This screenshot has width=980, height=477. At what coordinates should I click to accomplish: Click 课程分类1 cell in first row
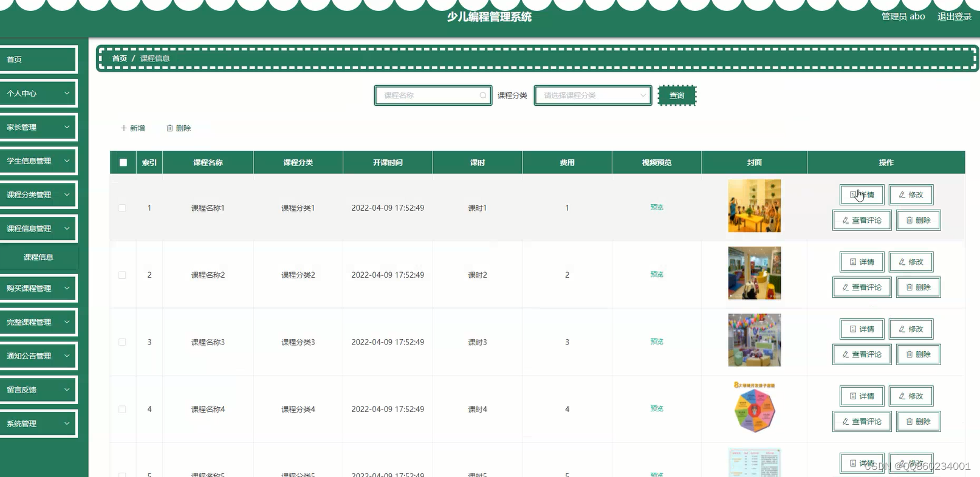298,208
